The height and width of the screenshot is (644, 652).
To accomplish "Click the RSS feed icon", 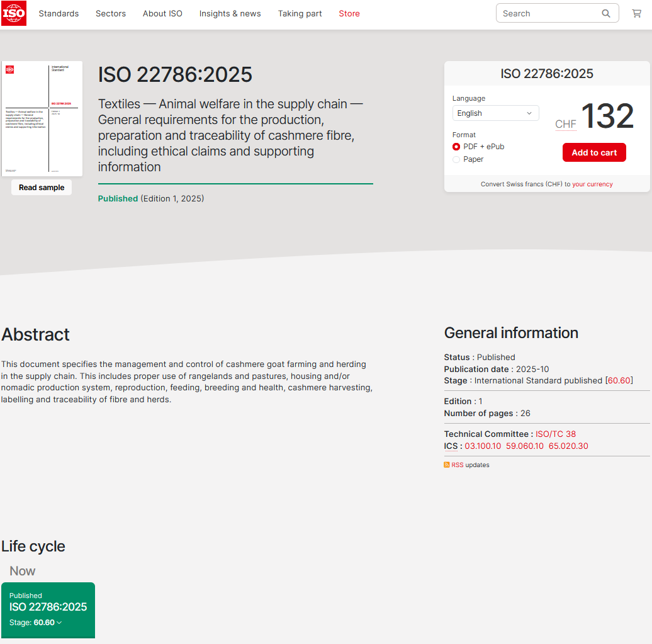I will pos(447,465).
